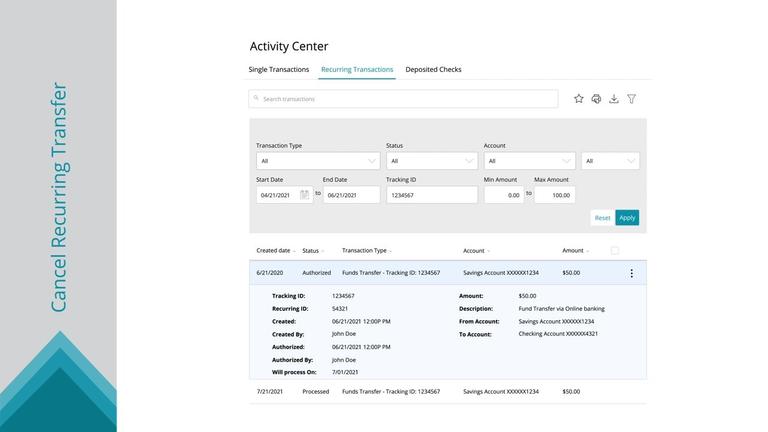This screenshot has height=432, width=768.
Task: Open the Account dropdown
Action: click(529, 161)
